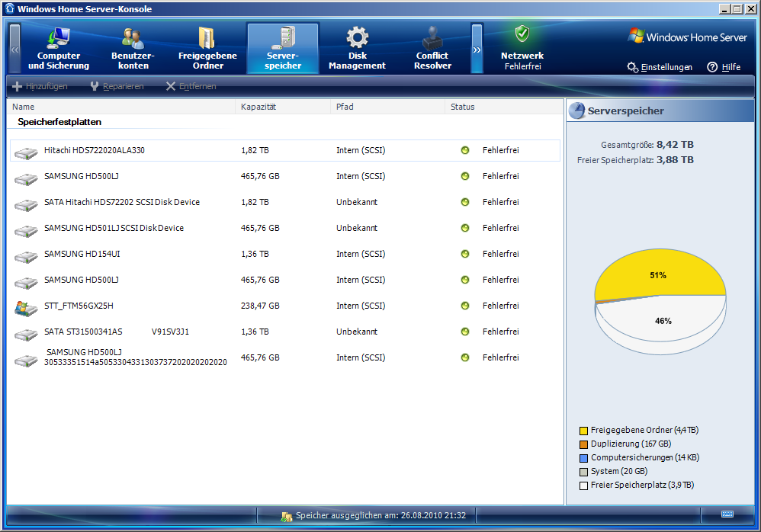Click the Freier Speicherplatz 3,88 TB value
Image resolution: width=761 pixels, height=532 pixels.
(675, 159)
